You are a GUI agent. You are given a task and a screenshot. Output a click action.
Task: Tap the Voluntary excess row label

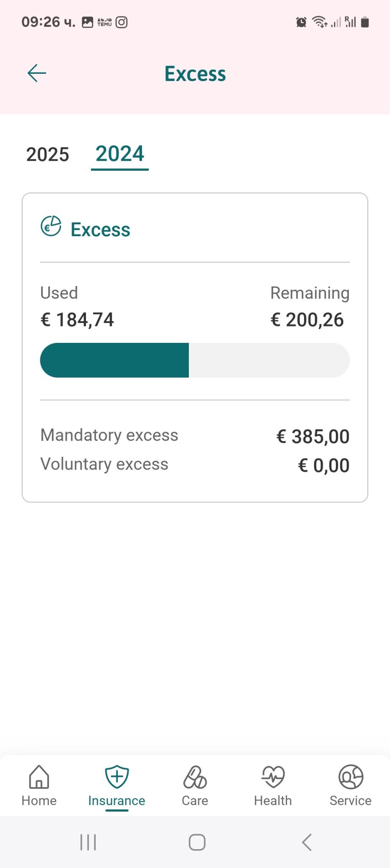(x=104, y=464)
